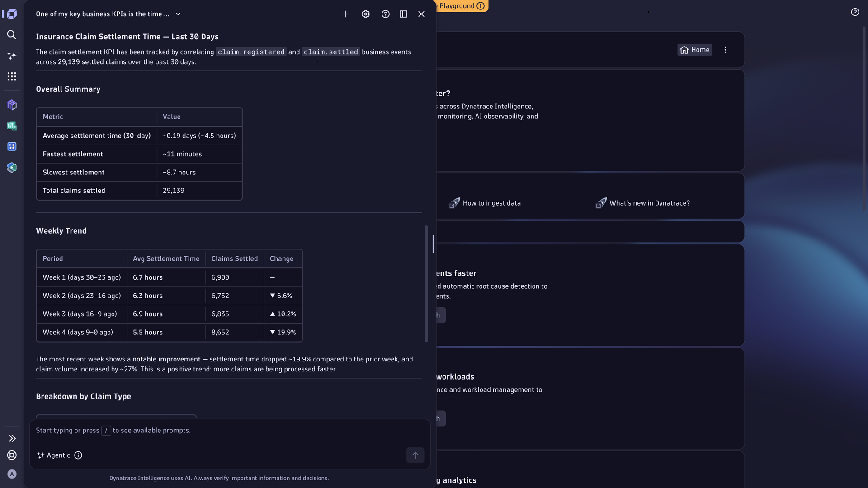Click the 'claim.settled' code snippet
The width and height of the screenshot is (868, 488).
(x=330, y=52)
